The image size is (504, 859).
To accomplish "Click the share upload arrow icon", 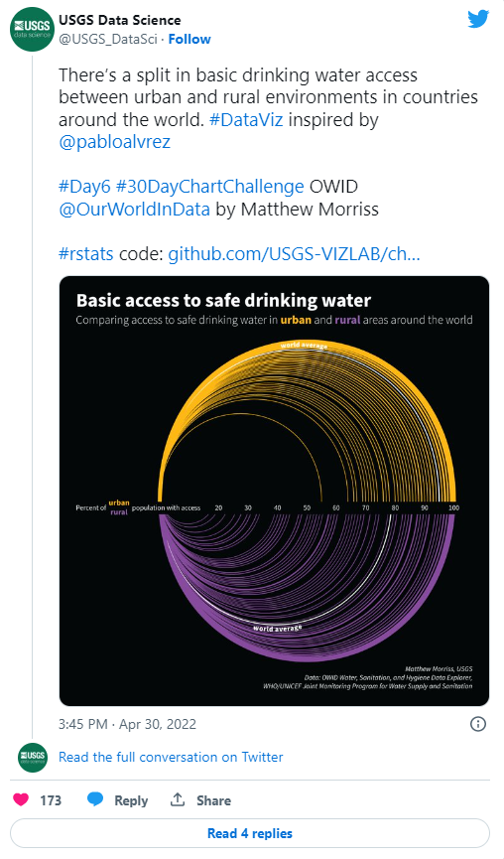I will (x=178, y=799).
